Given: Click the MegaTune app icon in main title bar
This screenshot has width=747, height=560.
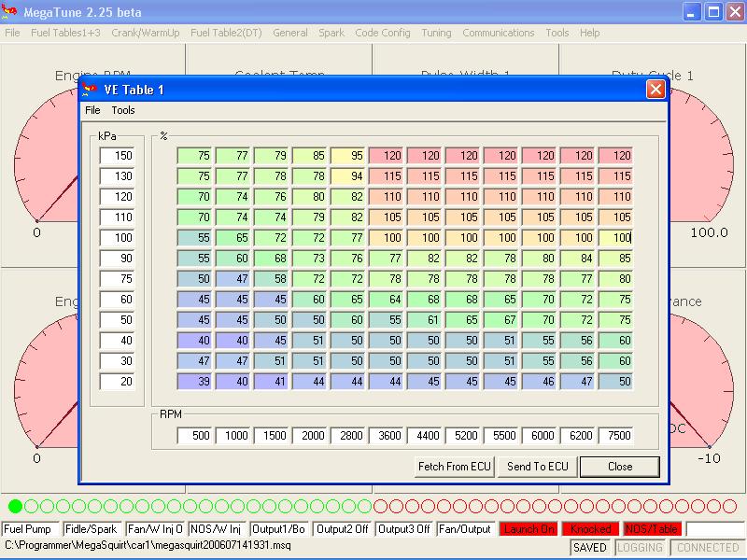Looking at the screenshot, I should (9, 12).
